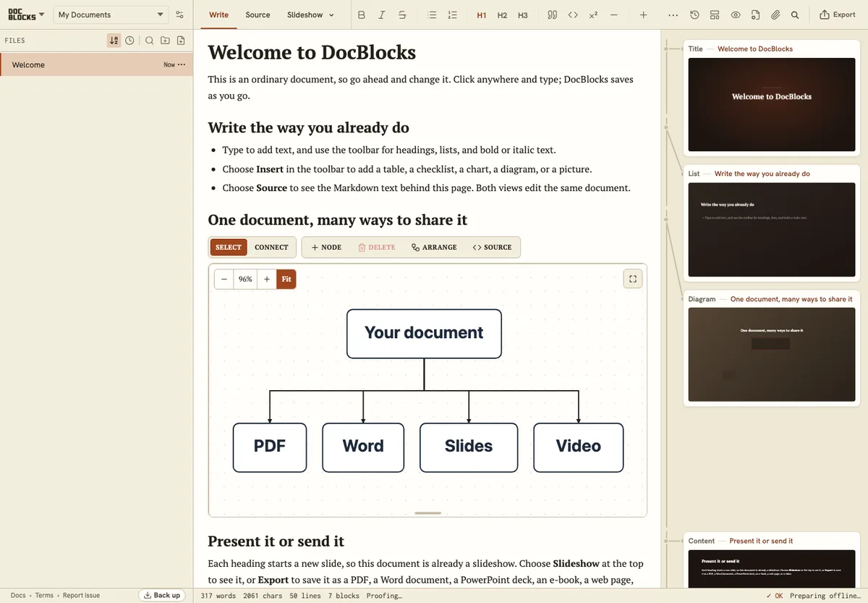868x603 pixels.
Task: Apply superscript x² formatting
Action: 593,14
